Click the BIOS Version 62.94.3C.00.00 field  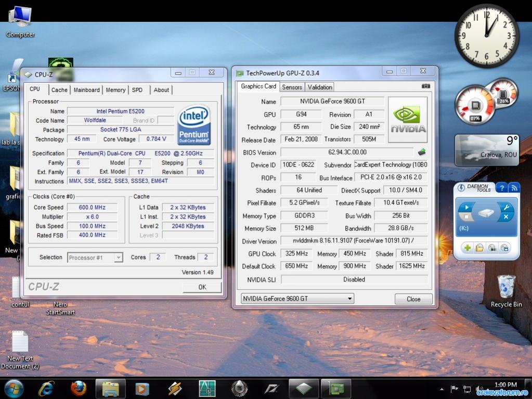[x=347, y=152]
